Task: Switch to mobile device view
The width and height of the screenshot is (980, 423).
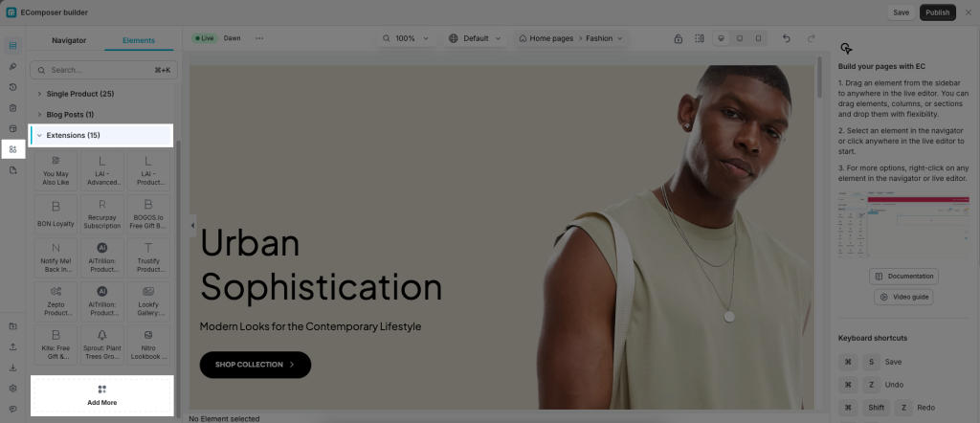Action: (x=758, y=38)
